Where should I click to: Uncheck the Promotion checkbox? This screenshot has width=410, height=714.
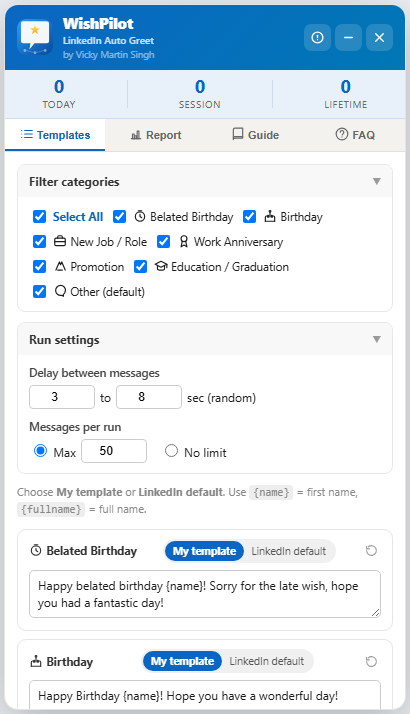(40, 266)
